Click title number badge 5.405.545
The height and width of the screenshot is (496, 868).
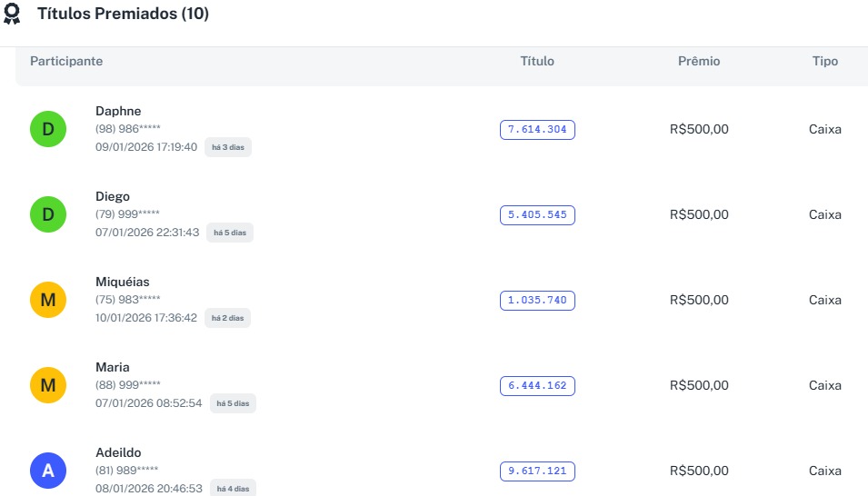point(537,214)
